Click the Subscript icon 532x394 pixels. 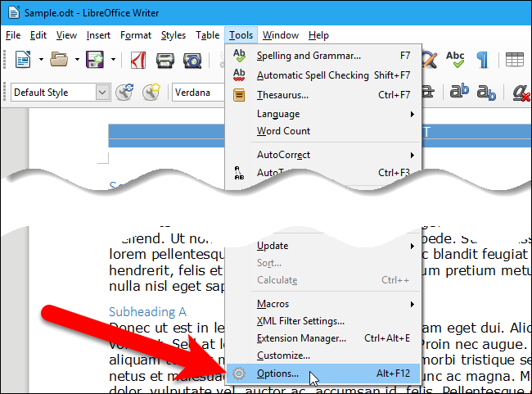[x=486, y=93]
